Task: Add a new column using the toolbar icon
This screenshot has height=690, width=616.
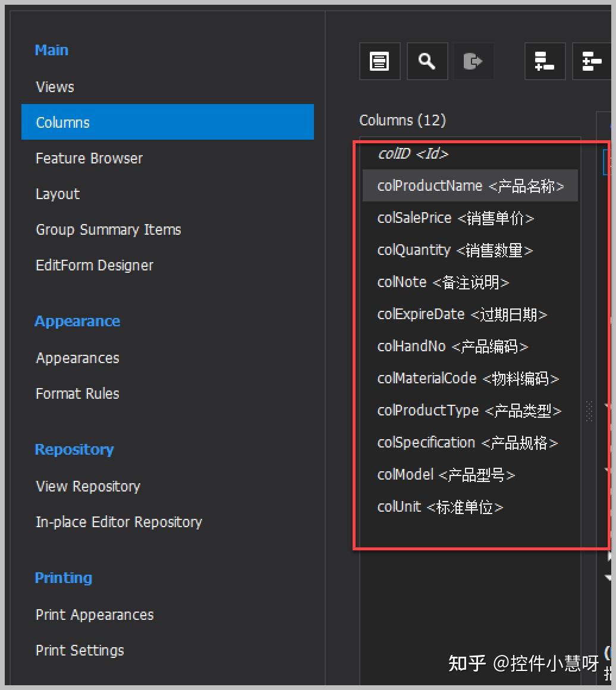Action: (x=543, y=61)
